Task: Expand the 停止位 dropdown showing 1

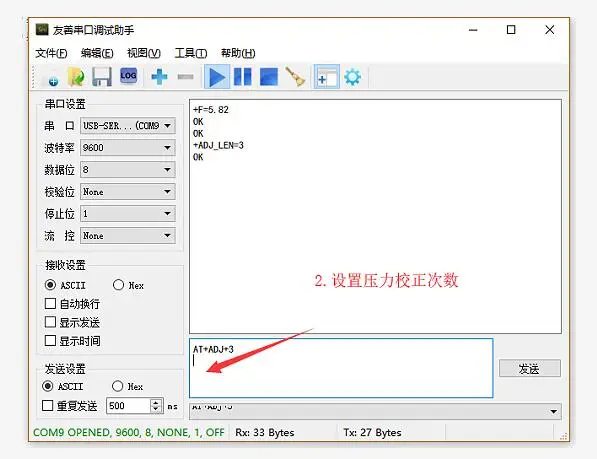Action: point(128,214)
